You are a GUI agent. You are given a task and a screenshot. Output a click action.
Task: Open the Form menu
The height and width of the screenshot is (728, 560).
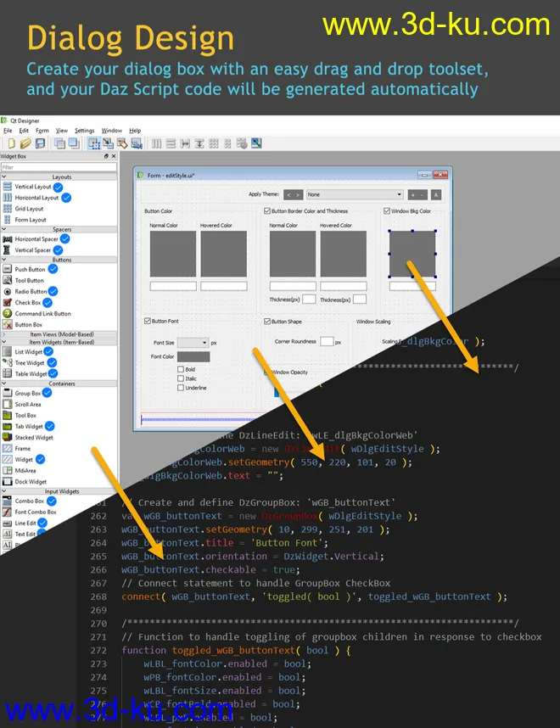42,131
